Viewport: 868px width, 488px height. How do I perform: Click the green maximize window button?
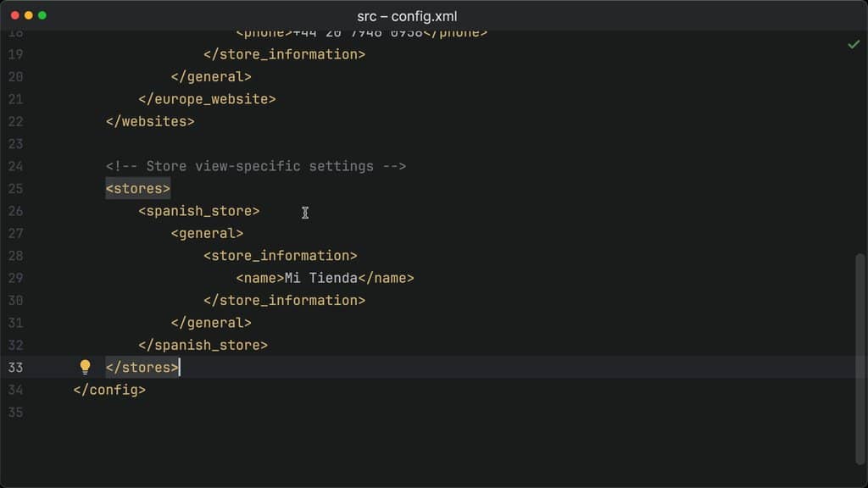point(42,15)
